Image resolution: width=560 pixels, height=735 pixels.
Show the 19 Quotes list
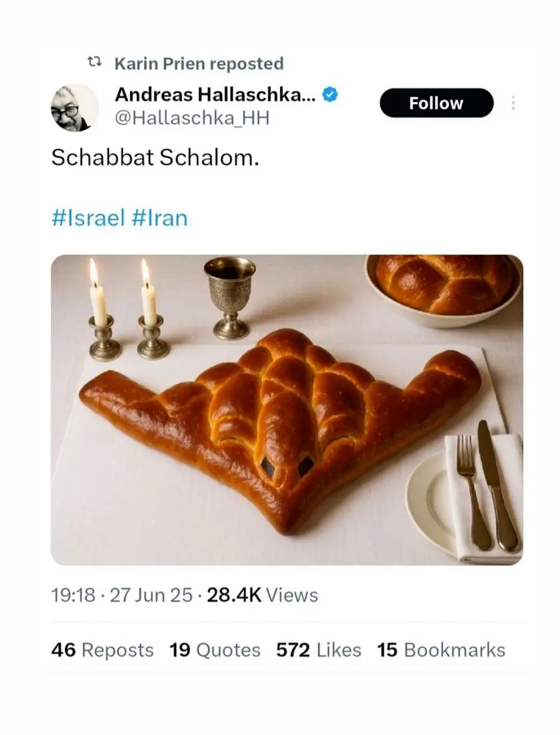215,650
